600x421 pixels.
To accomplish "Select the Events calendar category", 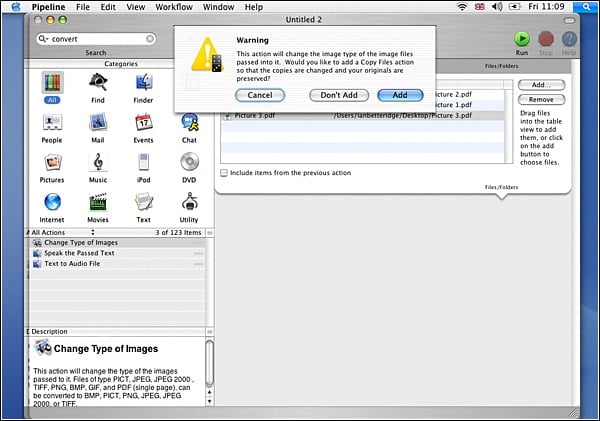I will (143, 123).
